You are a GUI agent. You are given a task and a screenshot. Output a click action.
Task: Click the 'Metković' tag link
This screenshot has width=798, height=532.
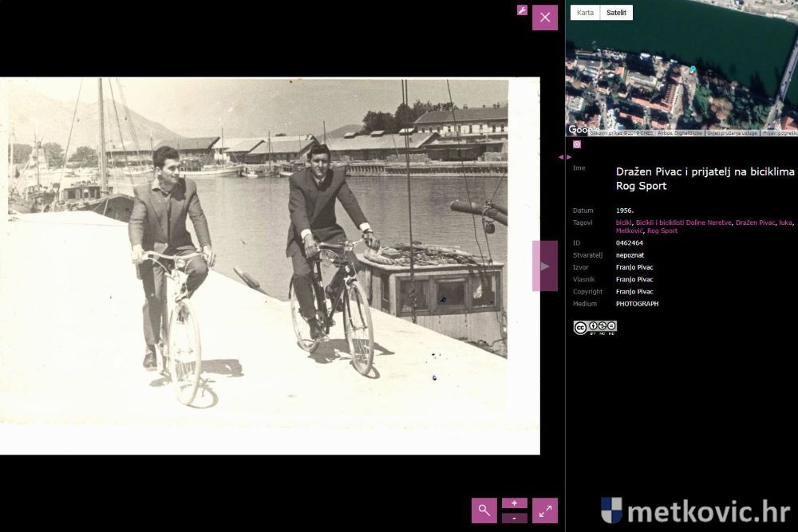click(x=629, y=231)
